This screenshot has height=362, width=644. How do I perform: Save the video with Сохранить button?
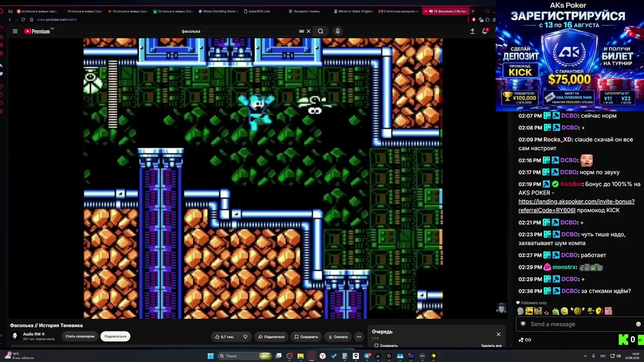[x=306, y=337]
